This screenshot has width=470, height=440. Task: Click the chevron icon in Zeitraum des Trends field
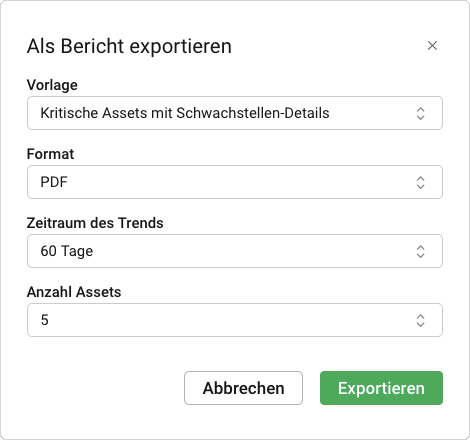coord(420,251)
